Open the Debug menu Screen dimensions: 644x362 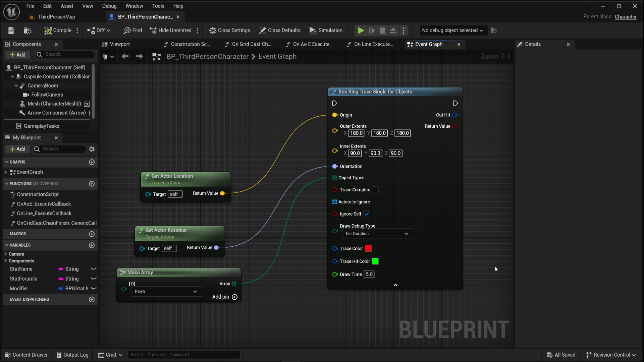tap(109, 6)
